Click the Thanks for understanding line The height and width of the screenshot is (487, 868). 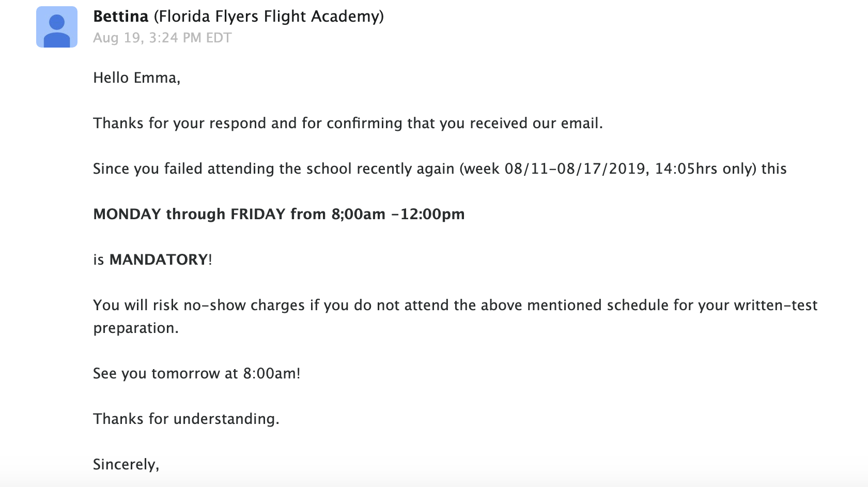pos(186,419)
